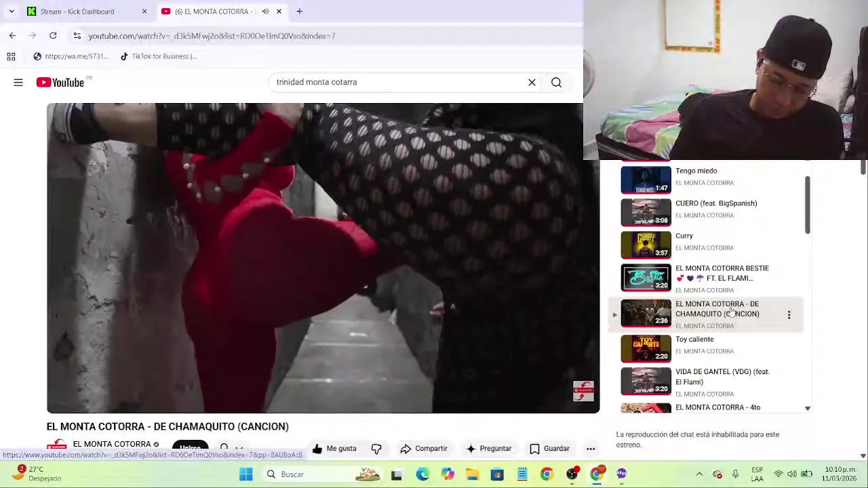Mute the playing YouTube tab audio

pyautogui.click(x=265, y=11)
